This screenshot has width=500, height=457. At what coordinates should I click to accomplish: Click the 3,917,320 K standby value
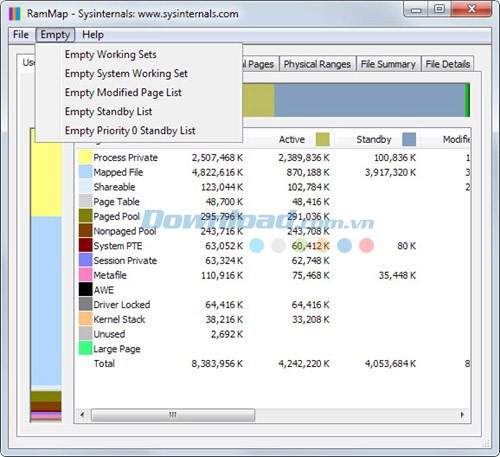(x=390, y=172)
